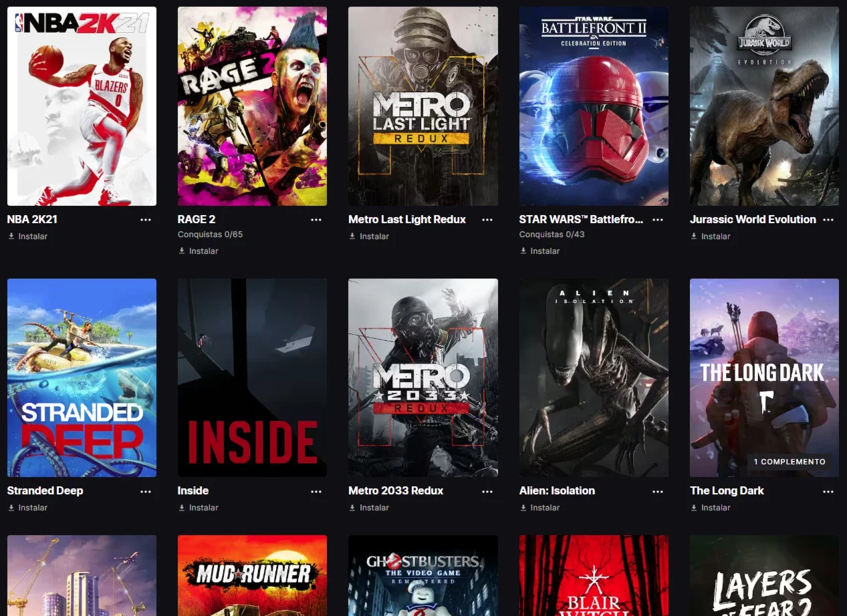Click the 1 COMPLEMENTO badge
The height and width of the screenshot is (616, 847).
[790, 462]
